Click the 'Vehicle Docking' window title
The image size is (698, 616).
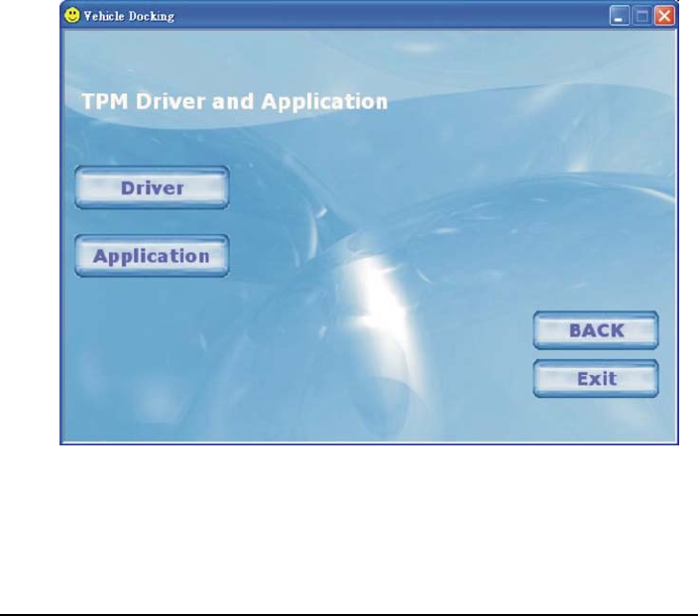(x=129, y=16)
